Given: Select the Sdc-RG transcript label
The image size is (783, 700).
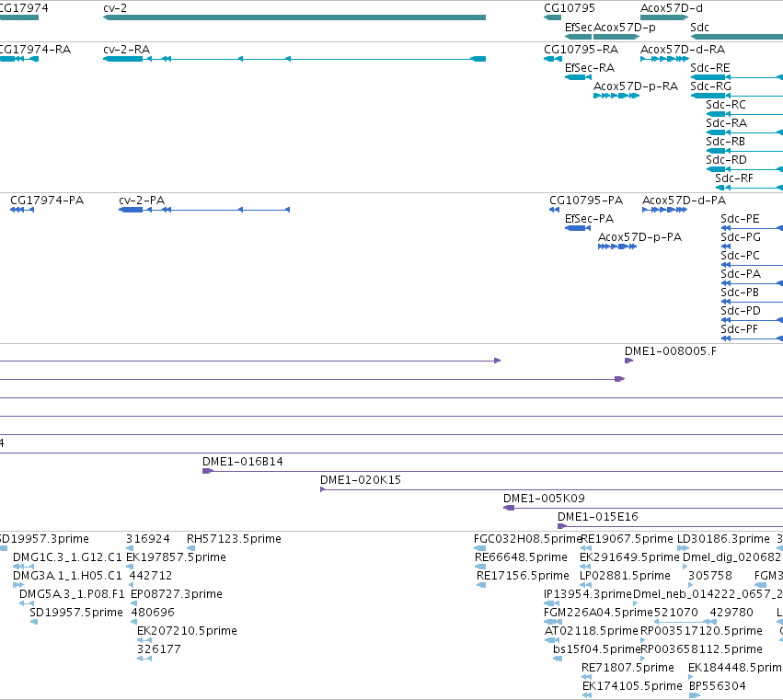Looking at the screenshot, I should 710,86.
